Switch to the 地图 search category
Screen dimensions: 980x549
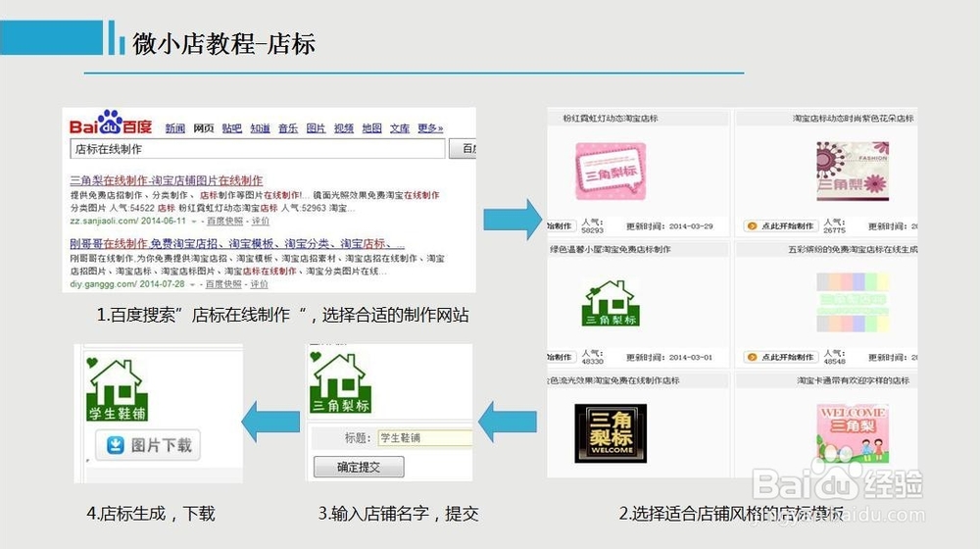371,128
